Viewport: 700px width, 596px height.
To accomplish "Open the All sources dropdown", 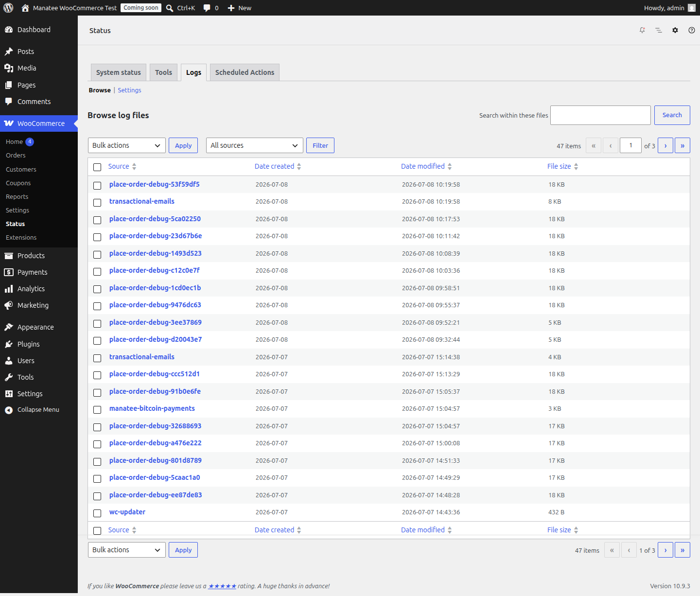I will coord(254,145).
